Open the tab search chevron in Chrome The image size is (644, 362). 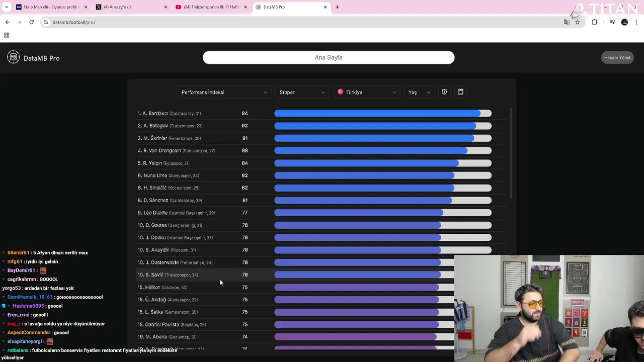pyautogui.click(x=7, y=7)
